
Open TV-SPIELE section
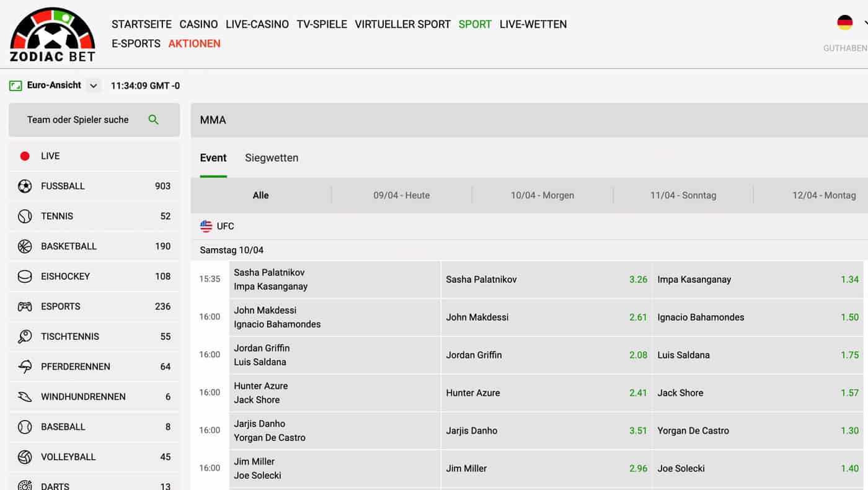[x=322, y=24]
